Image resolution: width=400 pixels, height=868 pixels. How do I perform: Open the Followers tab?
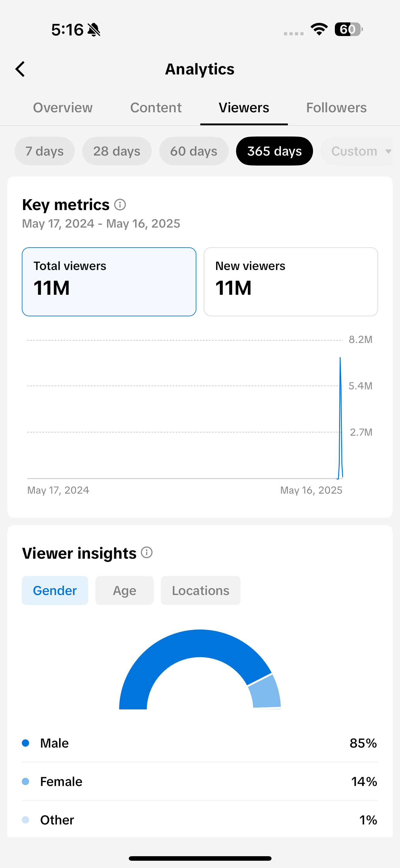[336, 107]
